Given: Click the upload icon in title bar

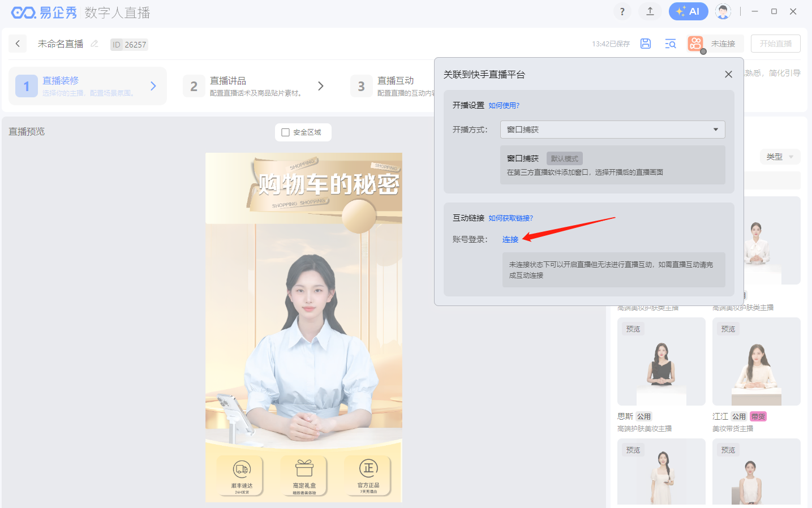Looking at the screenshot, I should (650, 11).
